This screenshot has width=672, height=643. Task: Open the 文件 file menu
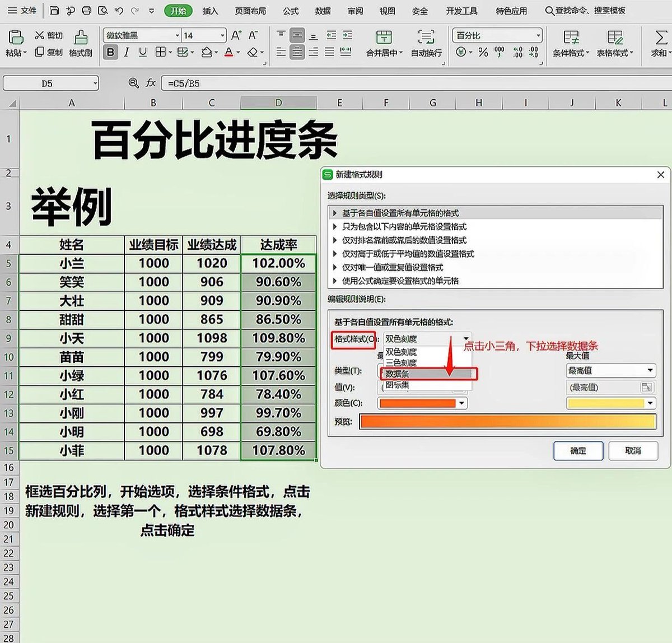coord(22,11)
